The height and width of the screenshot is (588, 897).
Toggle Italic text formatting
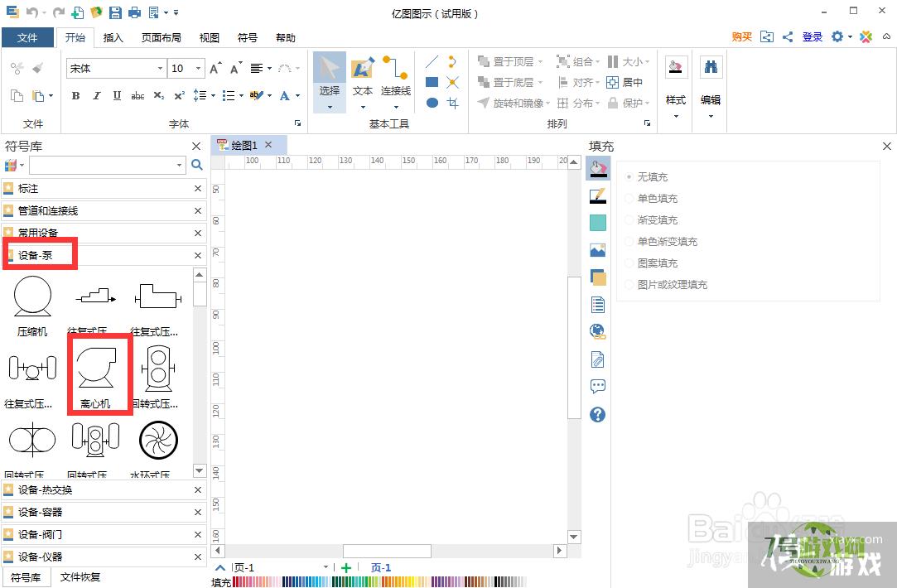pyautogui.click(x=97, y=95)
